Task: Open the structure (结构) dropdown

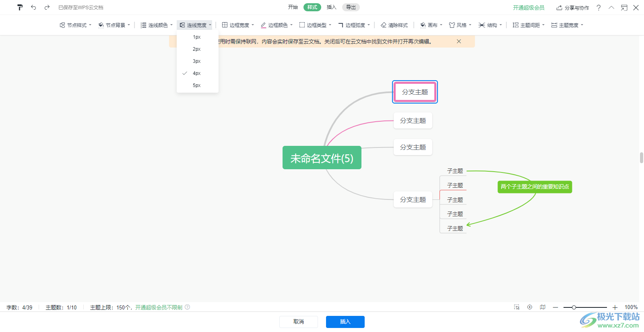Action: click(490, 25)
